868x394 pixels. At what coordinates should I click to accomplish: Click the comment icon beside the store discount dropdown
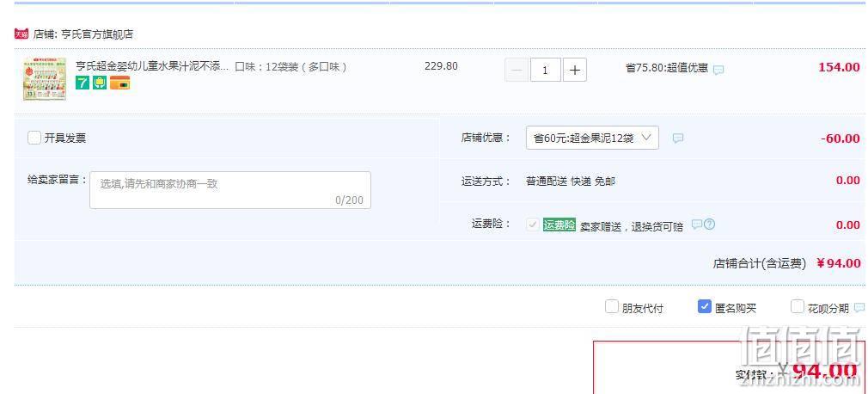point(678,138)
